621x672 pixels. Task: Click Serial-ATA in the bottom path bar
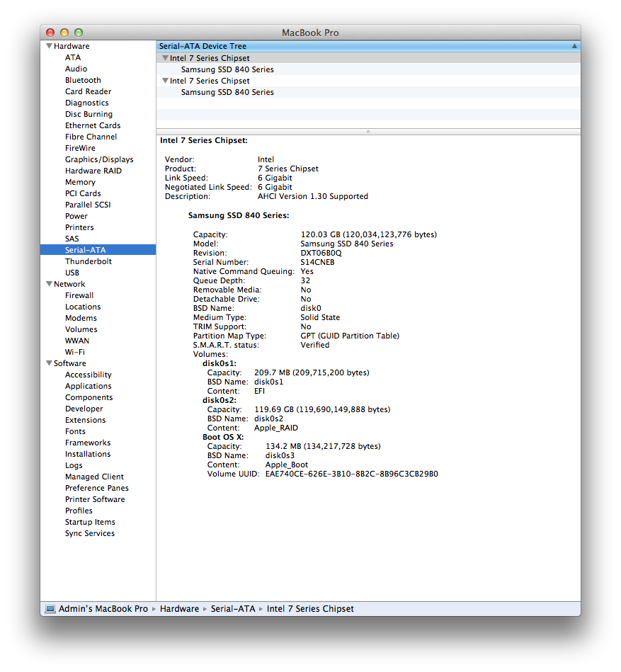tap(233, 609)
